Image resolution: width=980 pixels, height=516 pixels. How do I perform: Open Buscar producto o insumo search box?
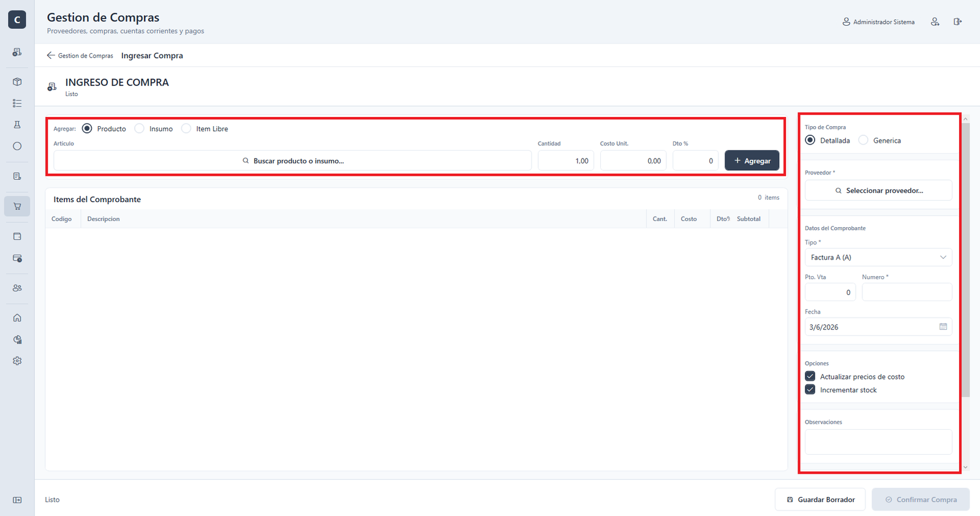coord(293,161)
